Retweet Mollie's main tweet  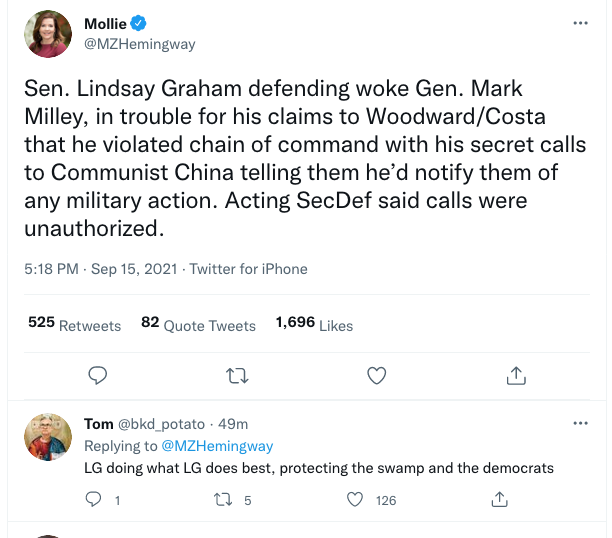click(x=237, y=376)
